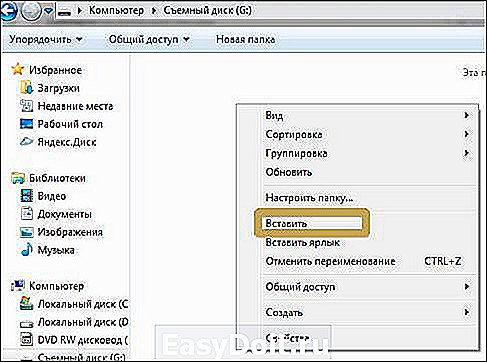Select Библиотеки in the navigation pane

click(57, 178)
